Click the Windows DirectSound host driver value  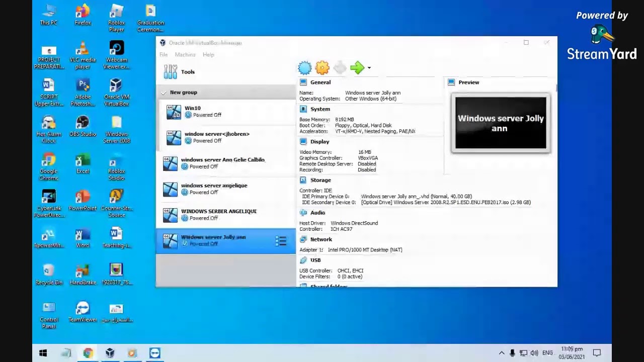pos(354,223)
